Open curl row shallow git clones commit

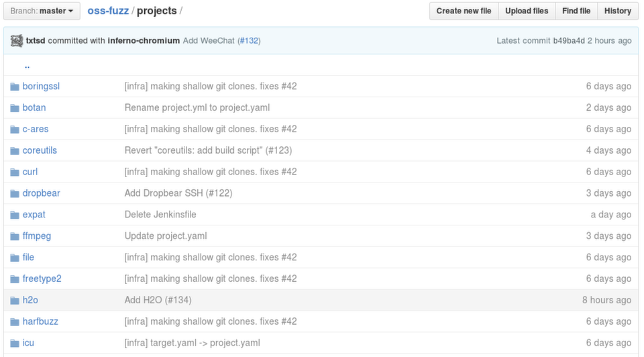point(210,172)
